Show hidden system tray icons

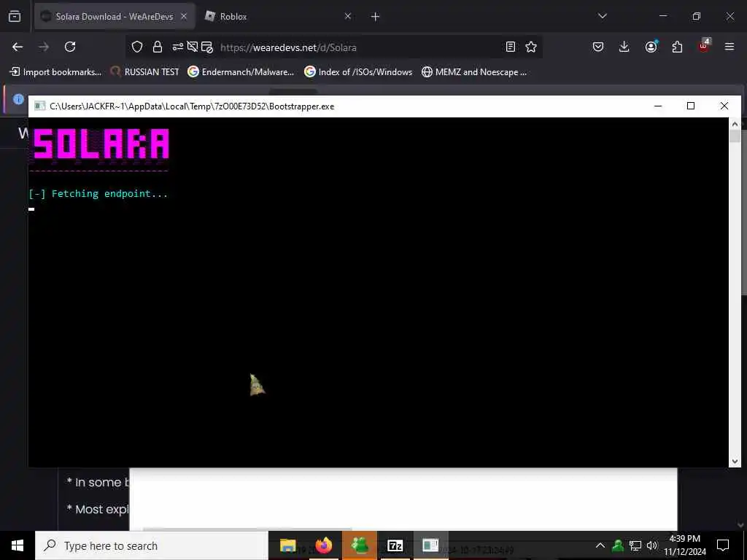[600, 545]
